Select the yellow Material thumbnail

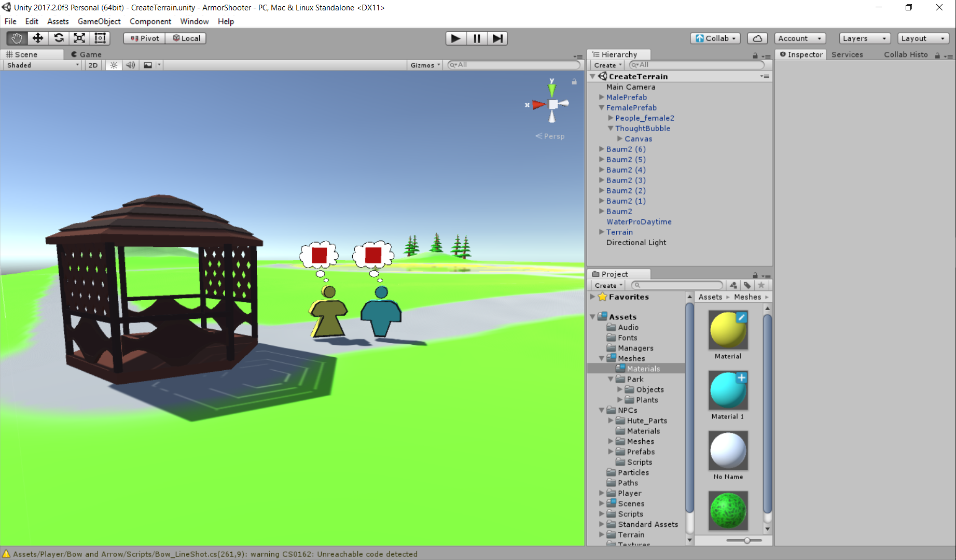[728, 330]
